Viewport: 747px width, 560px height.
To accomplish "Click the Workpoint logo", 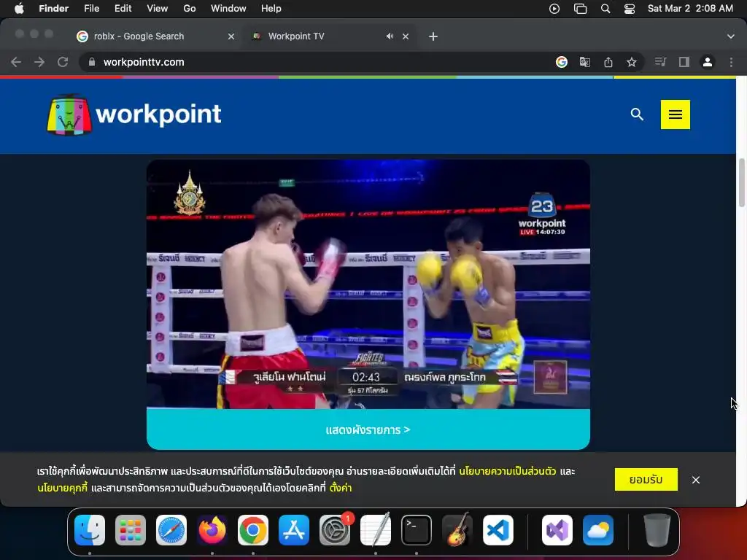I will click(134, 114).
